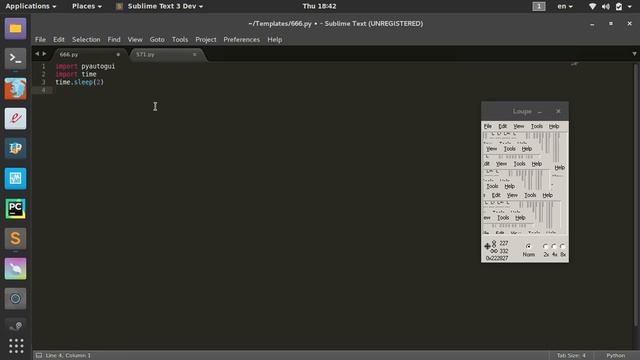This screenshot has width=640, height=360.
Task: Switch to the 666.py tab
Action: coord(88,54)
